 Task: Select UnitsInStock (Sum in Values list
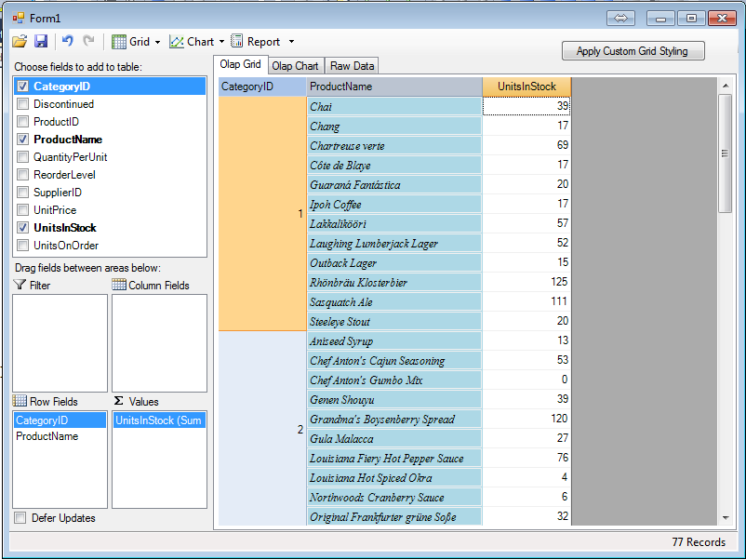tap(159, 420)
